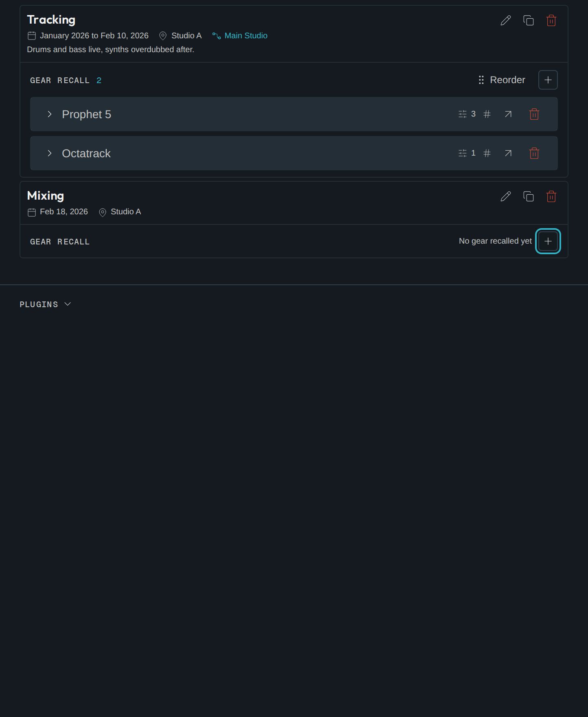
Task: Click Studio A location in Tracking
Action: (x=186, y=35)
